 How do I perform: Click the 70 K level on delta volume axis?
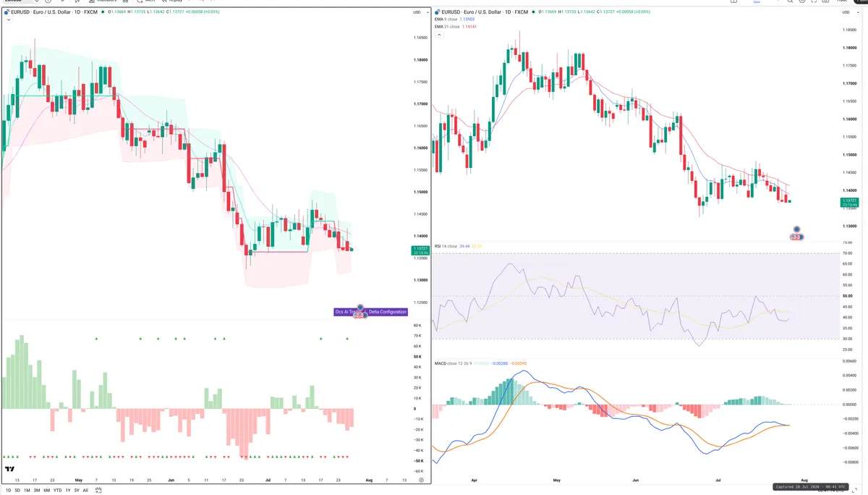point(417,336)
